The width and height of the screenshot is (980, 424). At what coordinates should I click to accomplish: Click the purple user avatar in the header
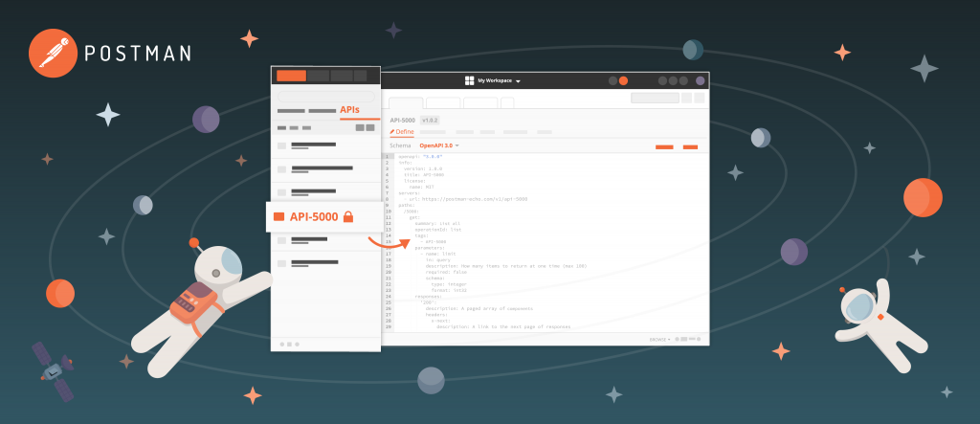[x=700, y=80]
